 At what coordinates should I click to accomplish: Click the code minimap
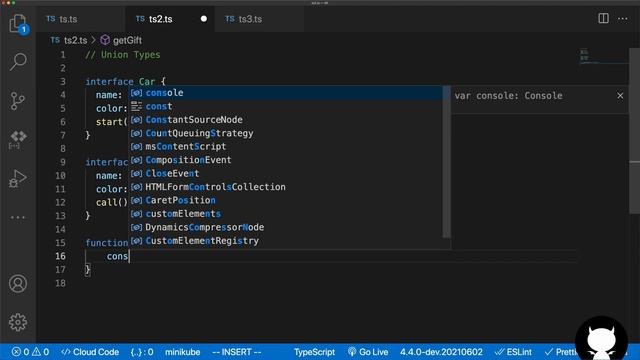tap(603, 57)
